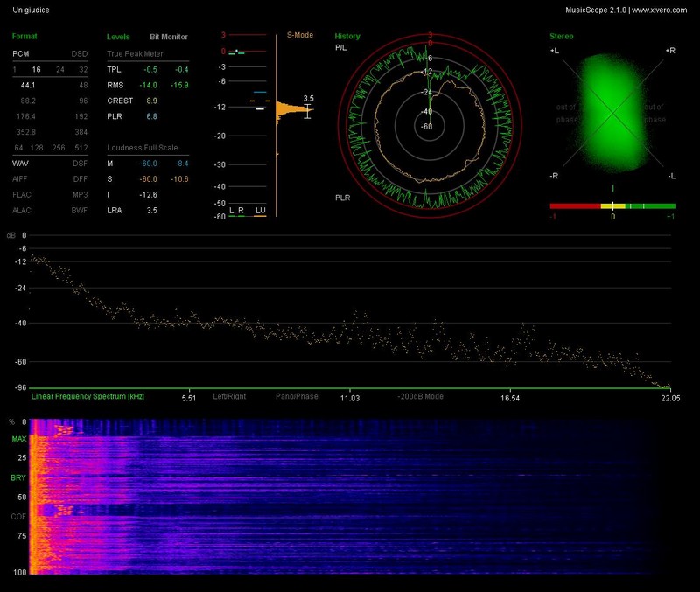Image resolution: width=700 pixels, height=592 pixels.
Task: Click the BWF file type indicator
Action: 80,210
